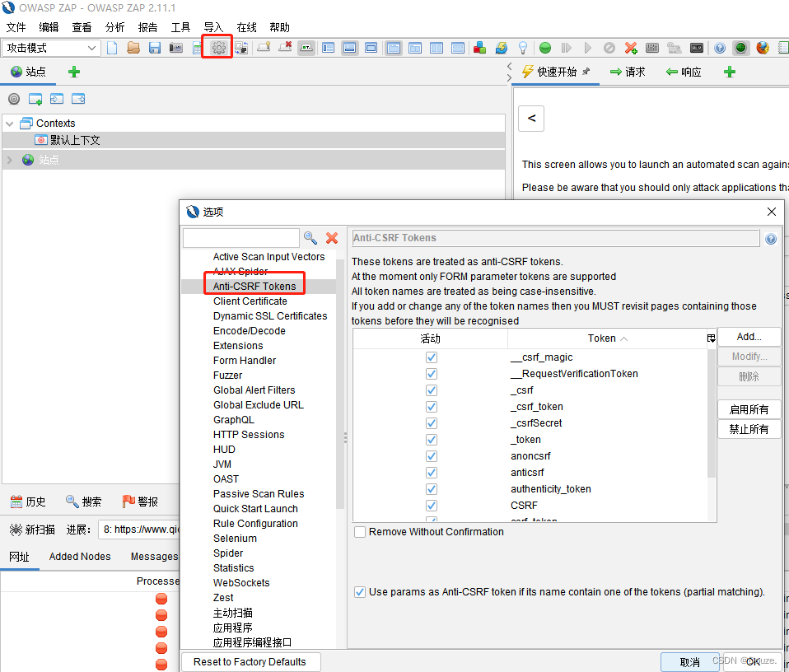Toggle the _csrf_token row checkbox
The image size is (789, 672).
[432, 407]
